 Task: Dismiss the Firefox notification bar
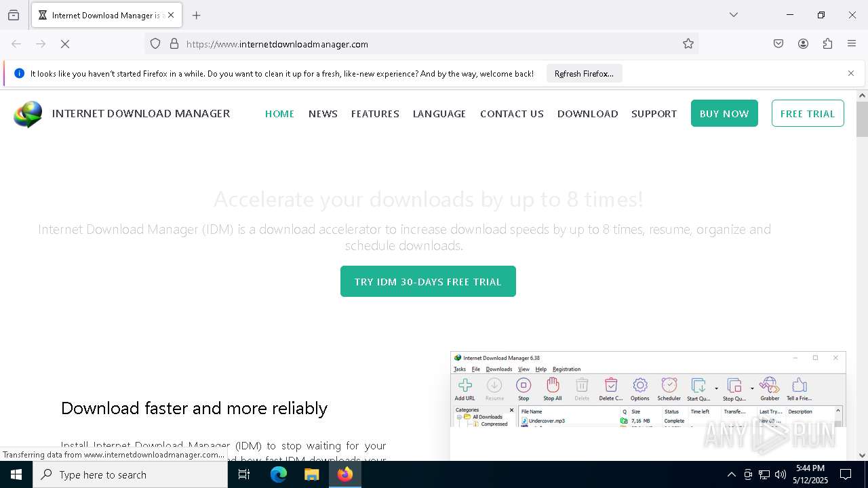851,73
